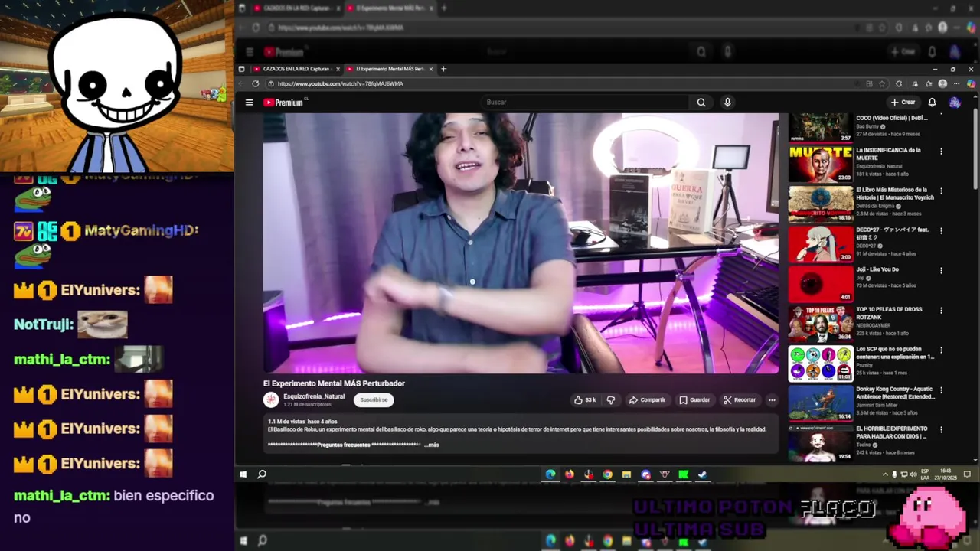Image resolution: width=980 pixels, height=551 pixels.
Task: Open the browser Copilot icon
Action: coord(971,83)
